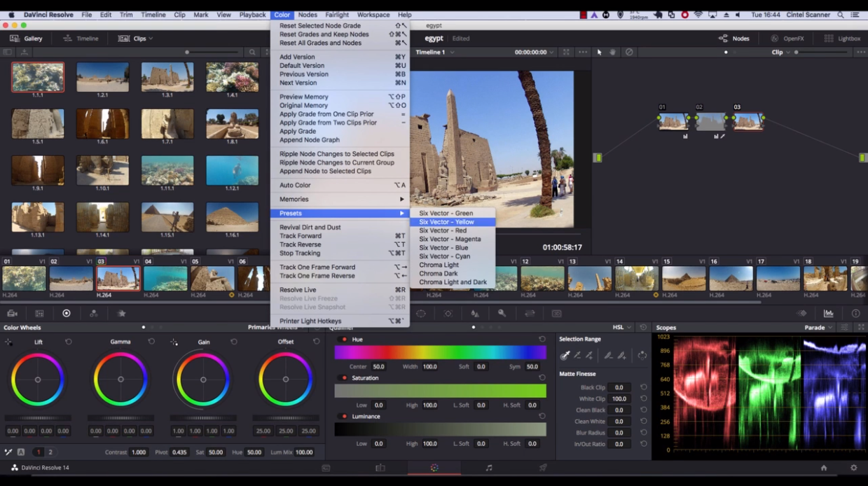Reset the Lift color wheel

coord(69,342)
